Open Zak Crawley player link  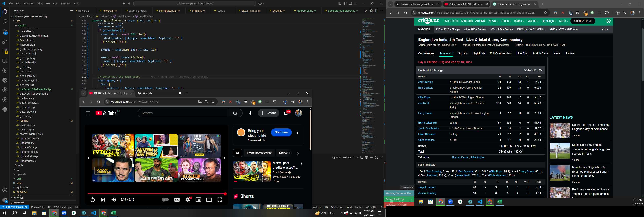click(x=425, y=82)
